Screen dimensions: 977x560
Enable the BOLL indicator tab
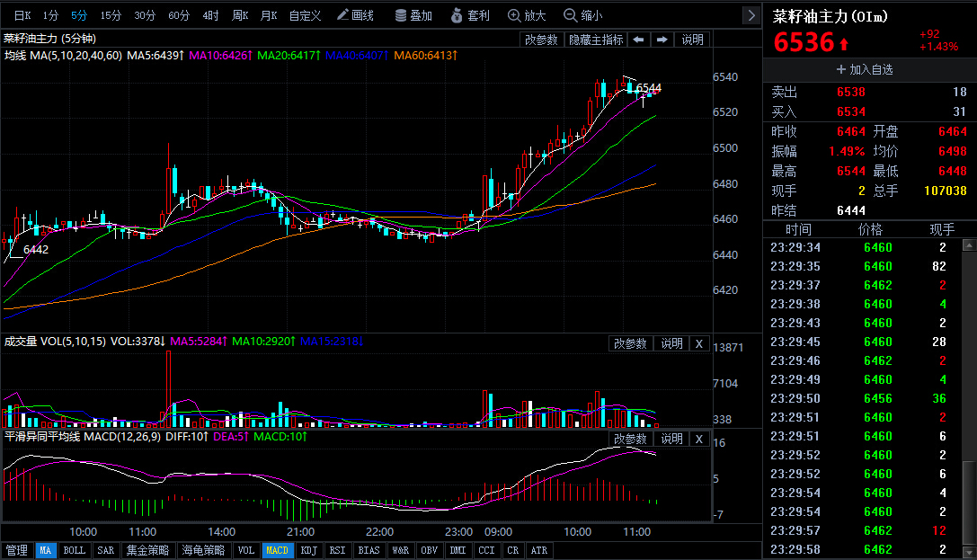click(x=74, y=551)
